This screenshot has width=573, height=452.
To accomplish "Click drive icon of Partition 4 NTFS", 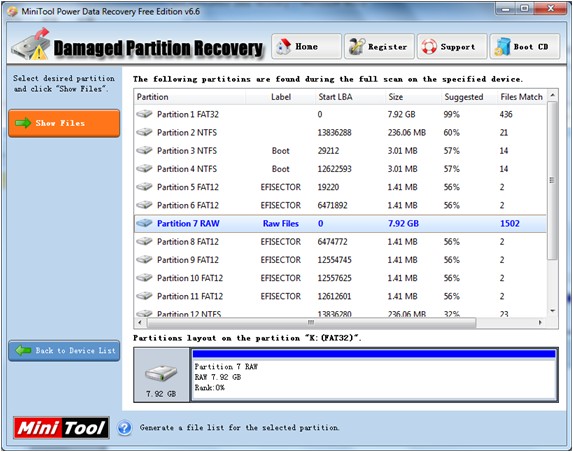I will (144, 168).
